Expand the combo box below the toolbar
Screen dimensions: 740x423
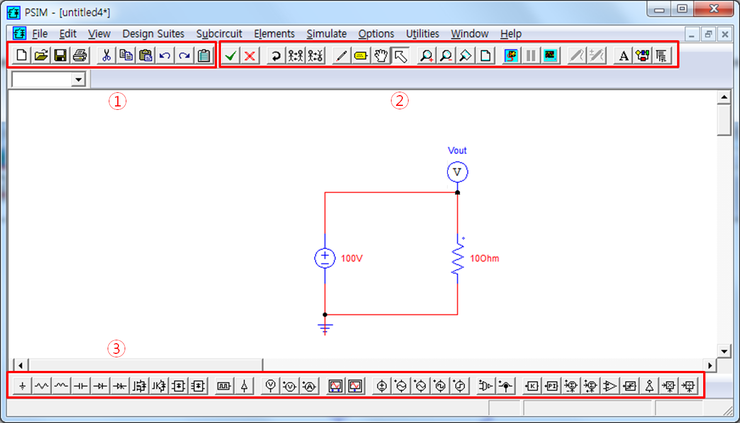coord(77,80)
